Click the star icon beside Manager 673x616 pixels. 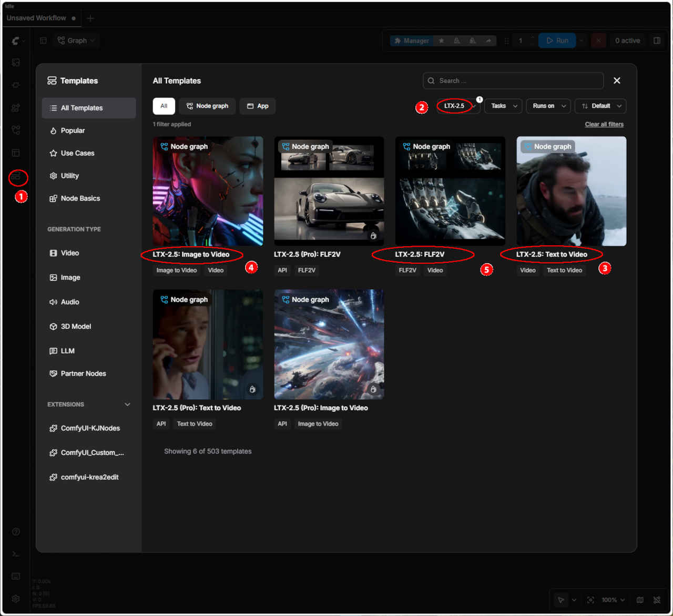coord(441,41)
